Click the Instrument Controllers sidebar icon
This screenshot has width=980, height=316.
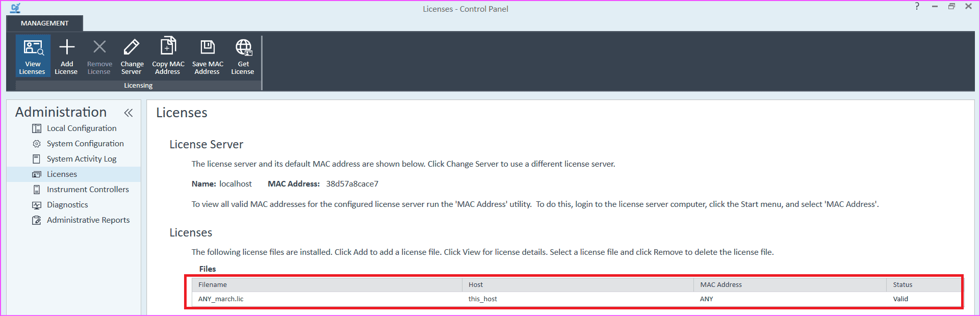[x=37, y=190]
